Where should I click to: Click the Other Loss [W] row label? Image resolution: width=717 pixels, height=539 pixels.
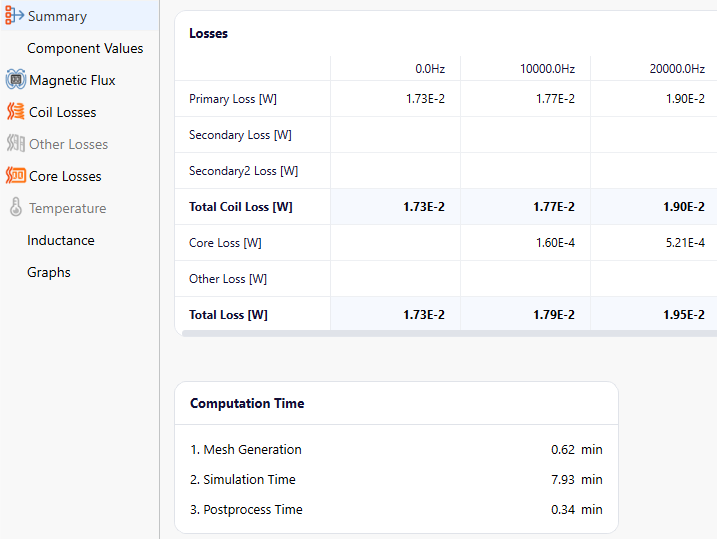click(228, 278)
